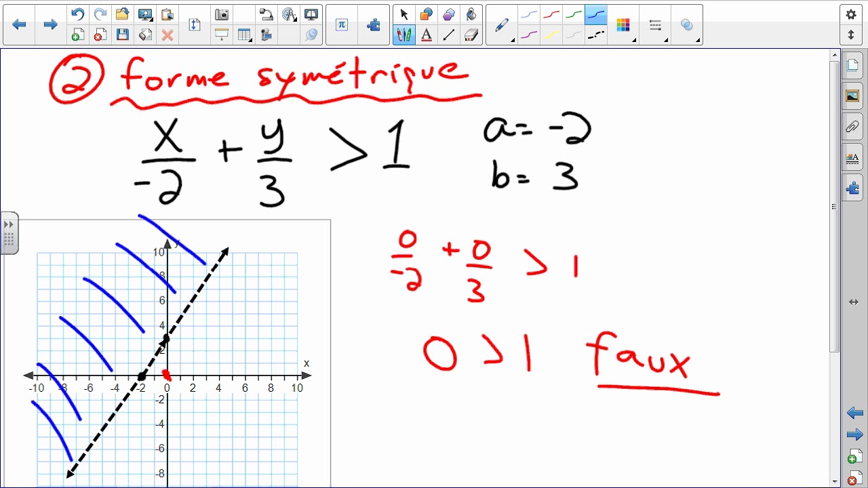Add a new page with green plus page icon
The image size is (868, 488).
pyautogui.click(x=77, y=35)
